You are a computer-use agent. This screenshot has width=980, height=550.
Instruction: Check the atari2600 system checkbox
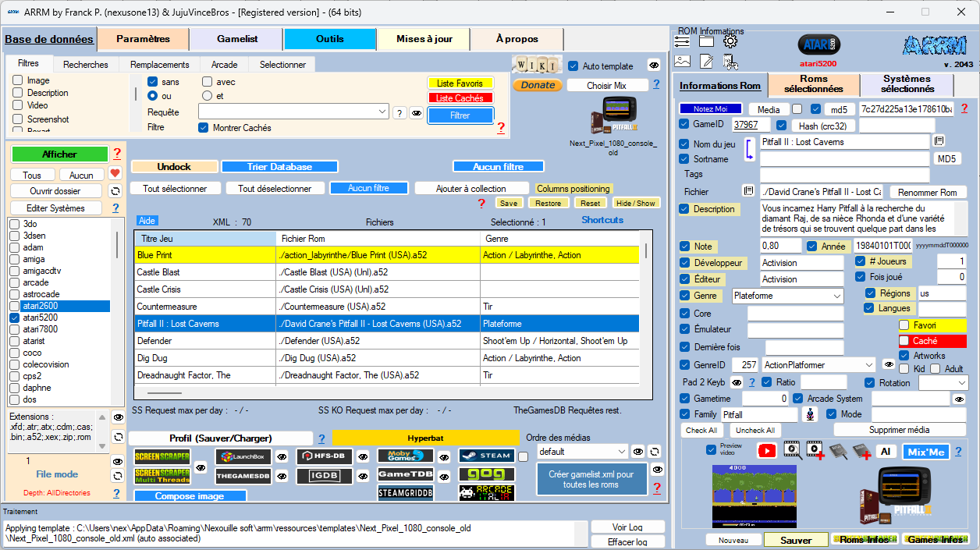(x=15, y=307)
